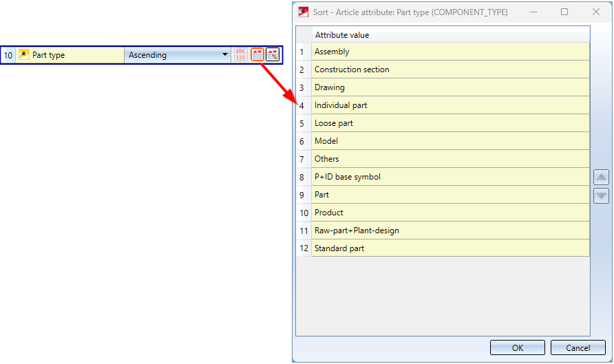Select the Product attribute value
614x364 pixels.
(450, 213)
